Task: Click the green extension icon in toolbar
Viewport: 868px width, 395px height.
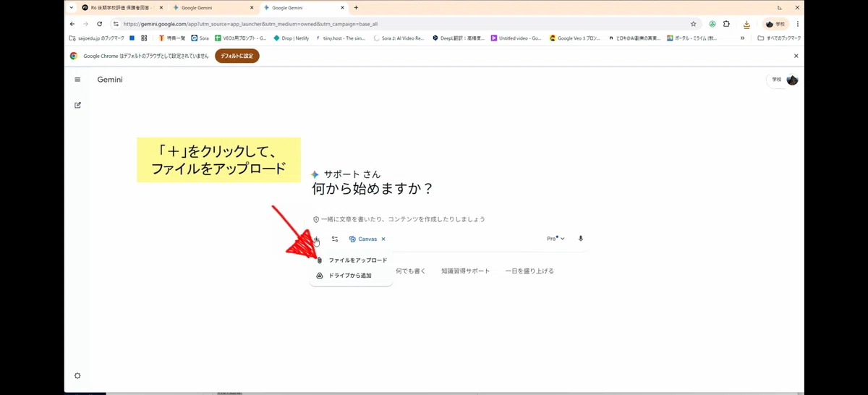Action: pyautogui.click(x=712, y=24)
